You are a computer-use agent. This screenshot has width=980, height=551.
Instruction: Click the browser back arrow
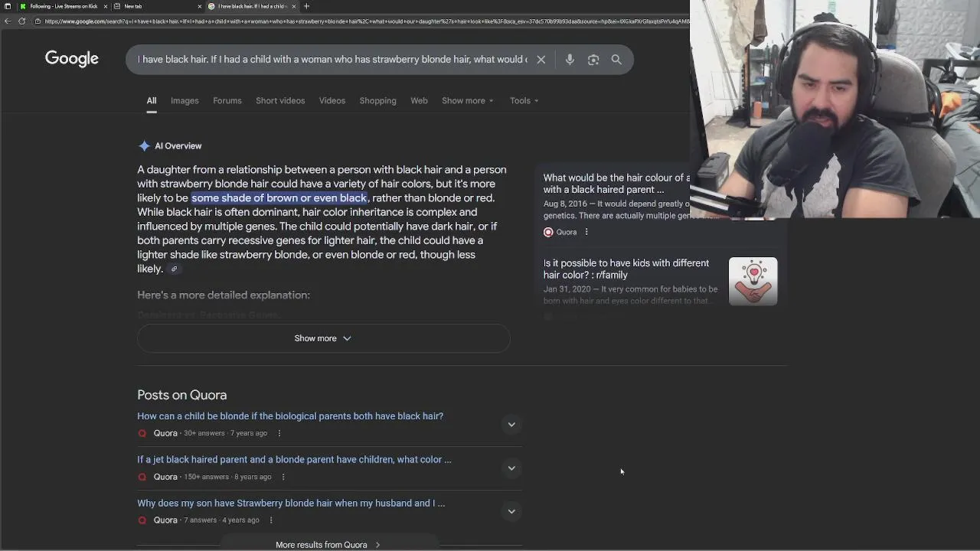tap(8, 21)
